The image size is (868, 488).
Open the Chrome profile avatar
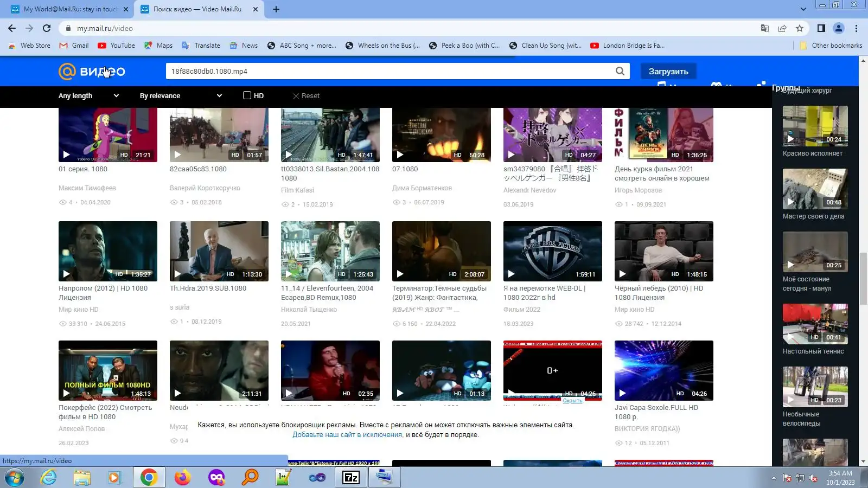(839, 28)
